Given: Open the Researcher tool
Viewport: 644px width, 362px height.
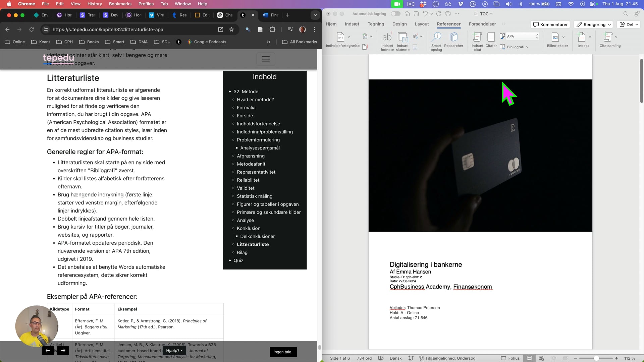Looking at the screenshot, I should [453, 40].
